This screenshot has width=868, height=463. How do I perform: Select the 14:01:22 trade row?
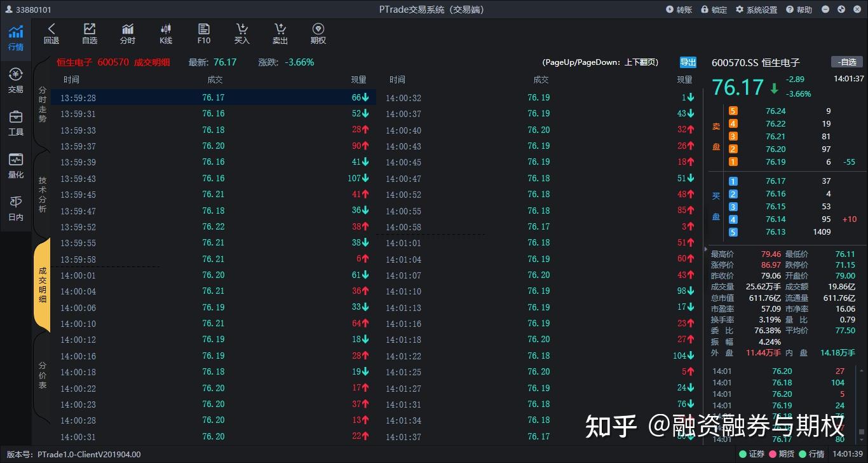(539, 356)
